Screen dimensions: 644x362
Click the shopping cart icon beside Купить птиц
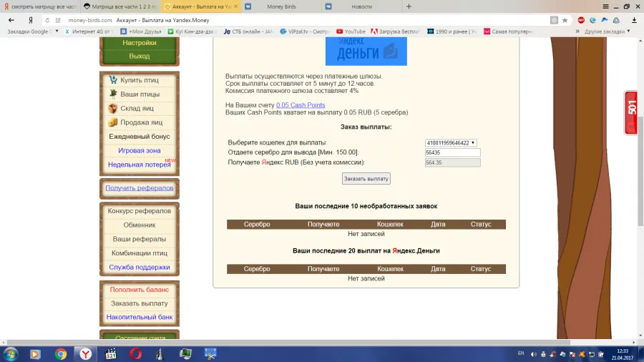click(x=113, y=79)
